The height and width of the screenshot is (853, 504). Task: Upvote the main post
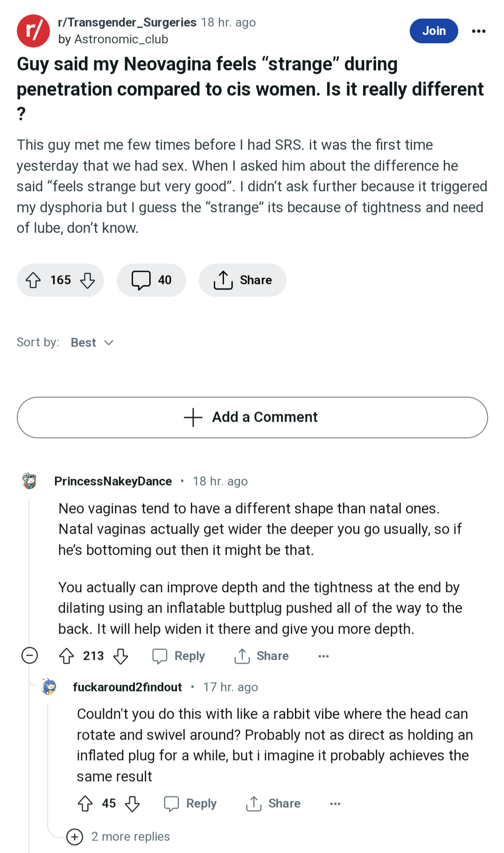[33, 280]
